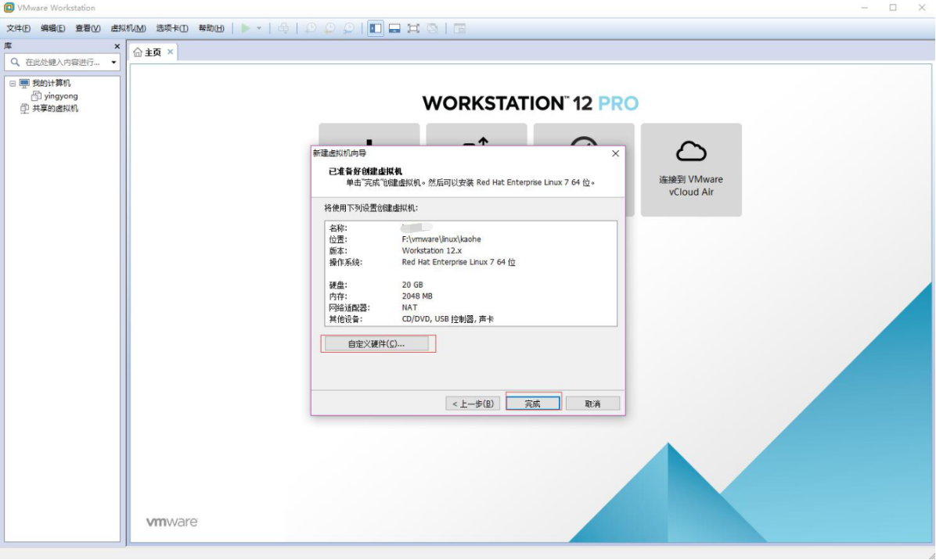This screenshot has width=936, height=560.
Task: Click the other devices value CD/DVD, USB 控制器, 声卡
Action: coord(448,319)
